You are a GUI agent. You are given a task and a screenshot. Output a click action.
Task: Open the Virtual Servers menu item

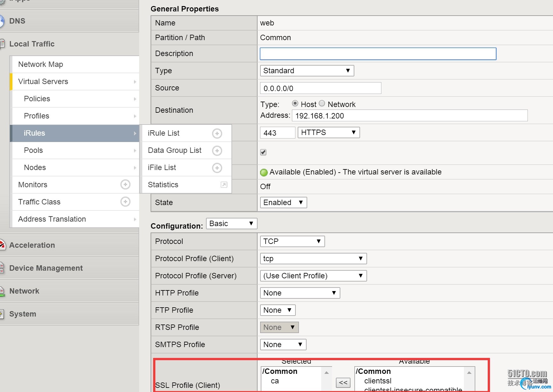point(76,82)
